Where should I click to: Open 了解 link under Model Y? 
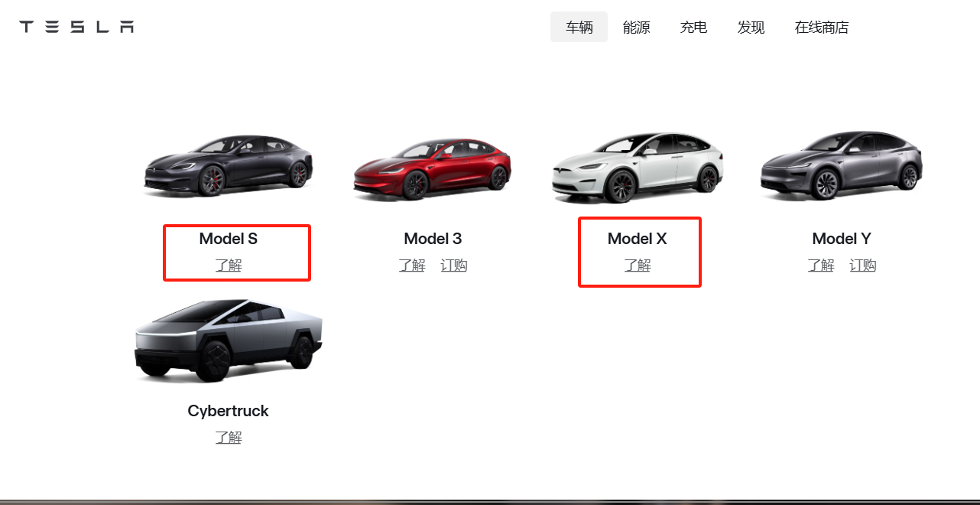(820, 266)
